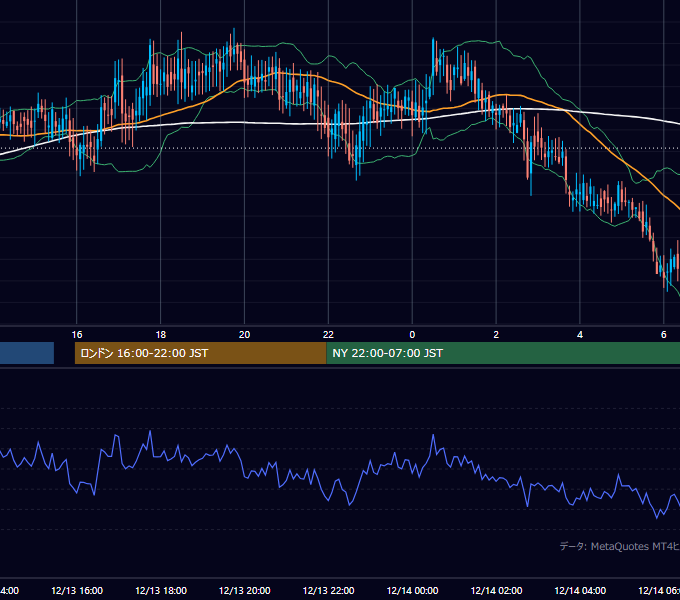Viewport: 680px width, 600px height.
Task: Click the hour label 20 on chart axis
Action: click(x=244, y=335)
